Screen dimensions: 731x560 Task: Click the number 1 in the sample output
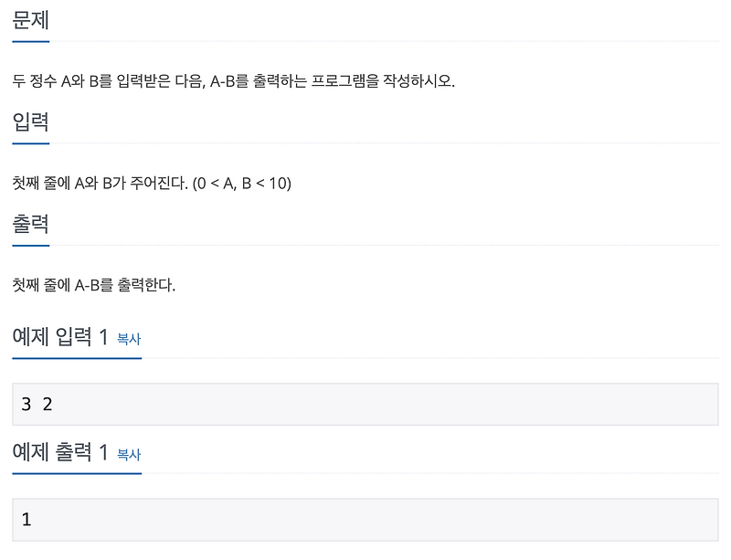point(26,519)
